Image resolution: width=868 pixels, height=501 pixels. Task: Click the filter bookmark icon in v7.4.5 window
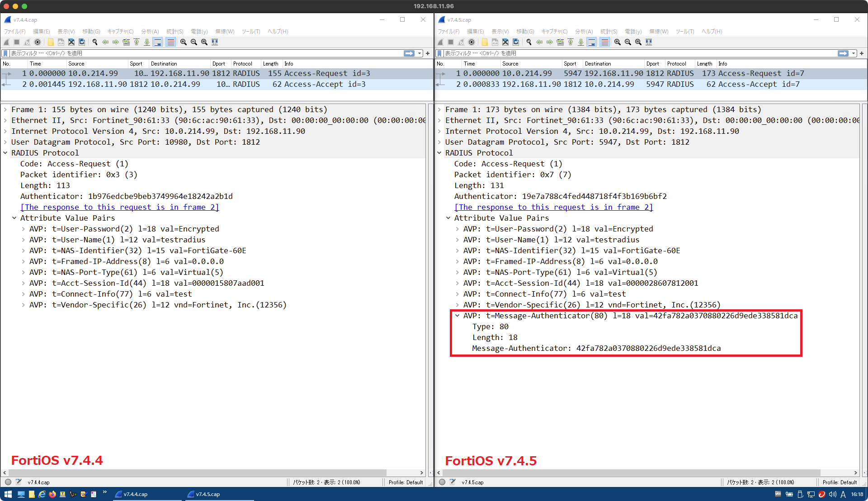(439, 53)
